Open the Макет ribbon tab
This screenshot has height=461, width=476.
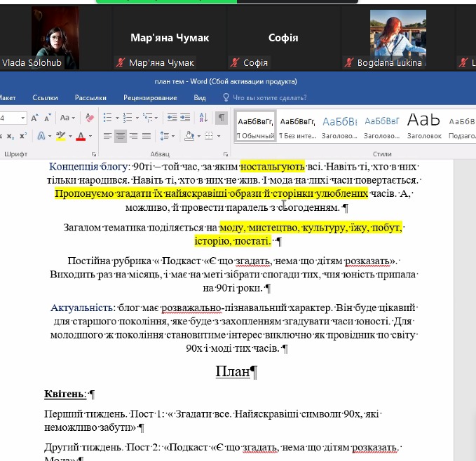point(7,98)
